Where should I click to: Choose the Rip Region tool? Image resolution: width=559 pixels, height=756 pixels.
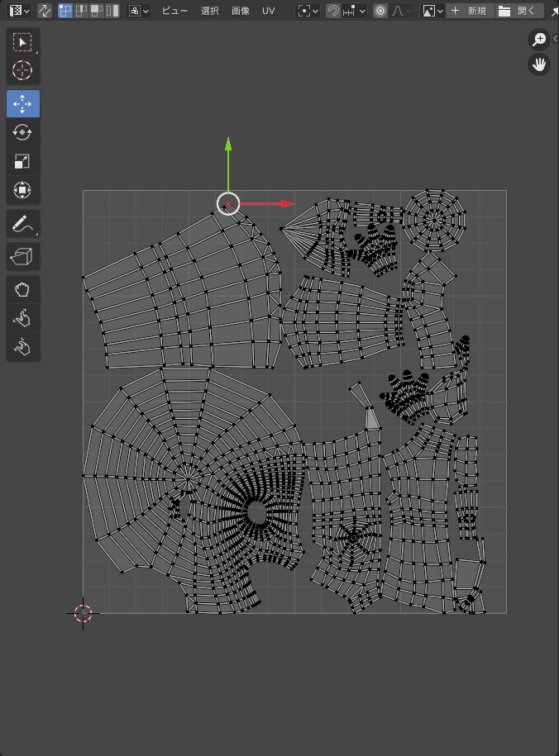(x=22, y=256)
